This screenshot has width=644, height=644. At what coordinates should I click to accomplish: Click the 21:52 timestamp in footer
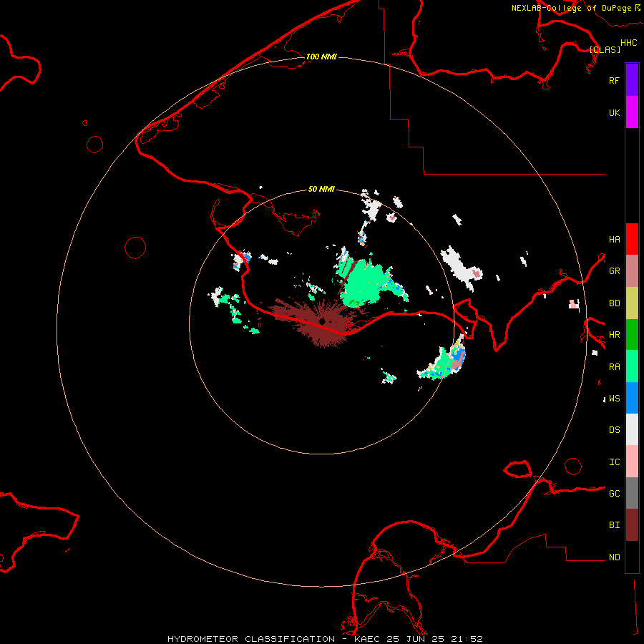pyautogui.click(x=467, y=639)
